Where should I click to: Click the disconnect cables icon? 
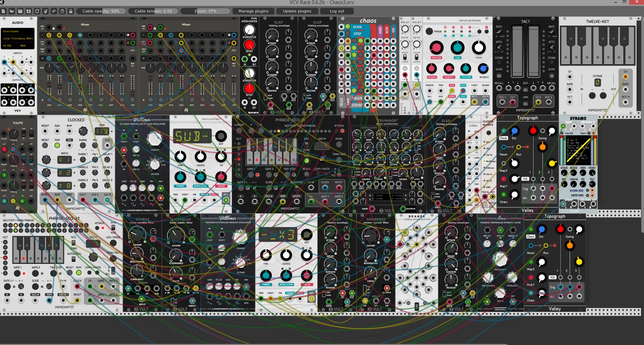coord(45,11)
